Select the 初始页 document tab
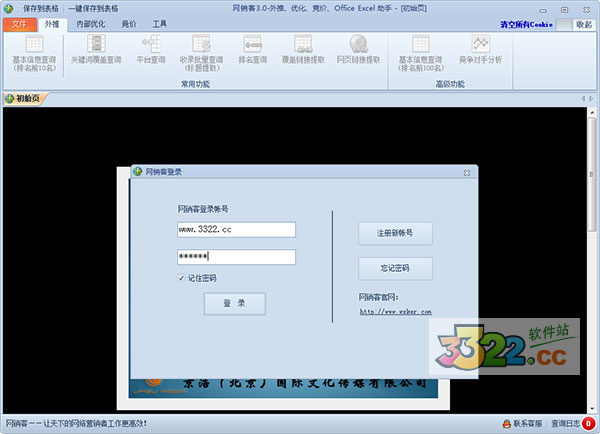The height and width of the screenshot is (434, 600). point(24,99)
